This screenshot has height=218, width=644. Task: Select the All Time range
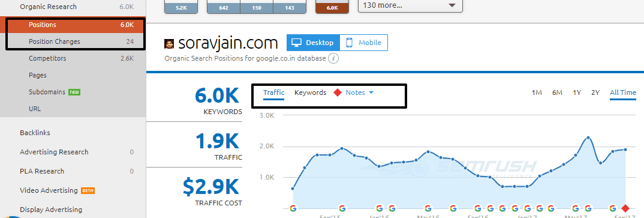coord(622,92)
